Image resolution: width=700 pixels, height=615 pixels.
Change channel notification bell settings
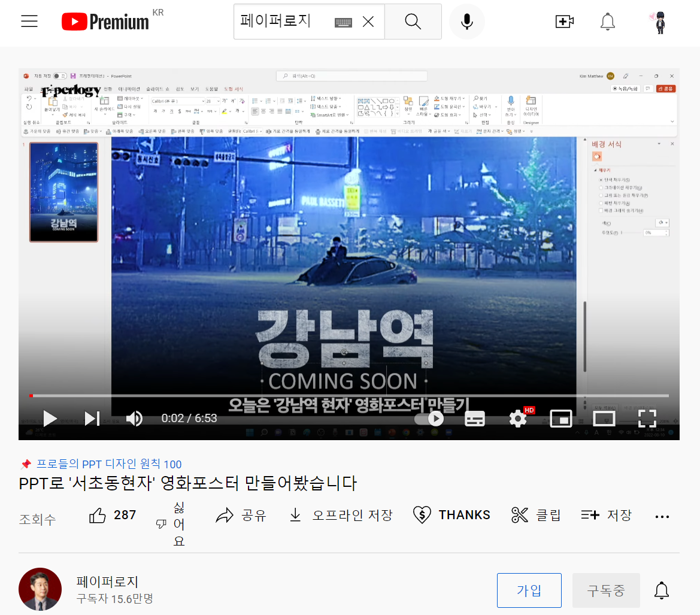pyautogui.click(x=662, y=590)
